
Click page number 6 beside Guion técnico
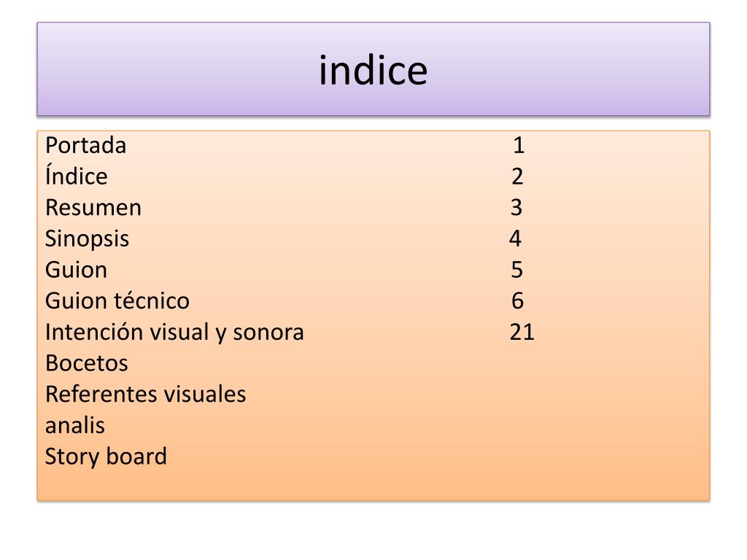pyautogui.click(x=518, y=301)
